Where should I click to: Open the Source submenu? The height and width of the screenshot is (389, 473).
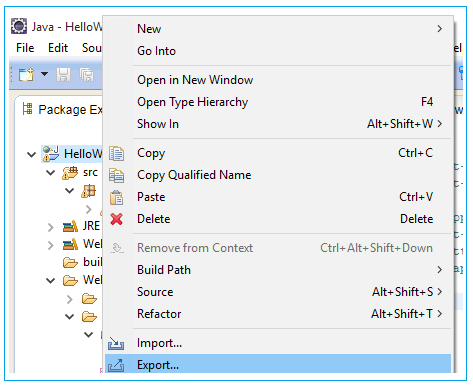click(278, 292)
